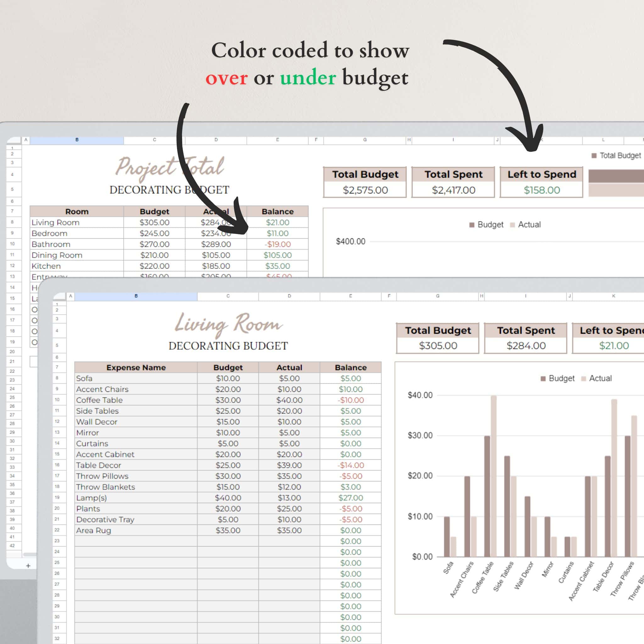Click select-all corner of Living Room sheet

[60, 296]
